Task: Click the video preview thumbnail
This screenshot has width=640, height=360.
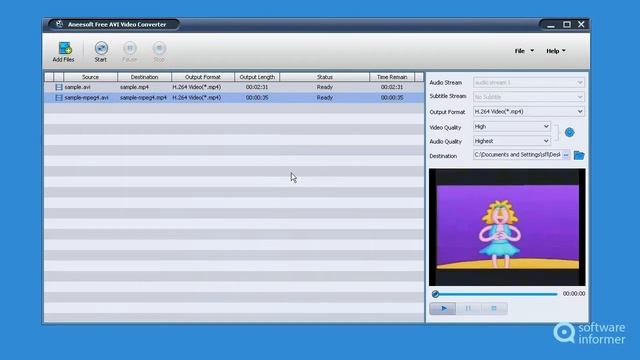Action: (507, 227)
